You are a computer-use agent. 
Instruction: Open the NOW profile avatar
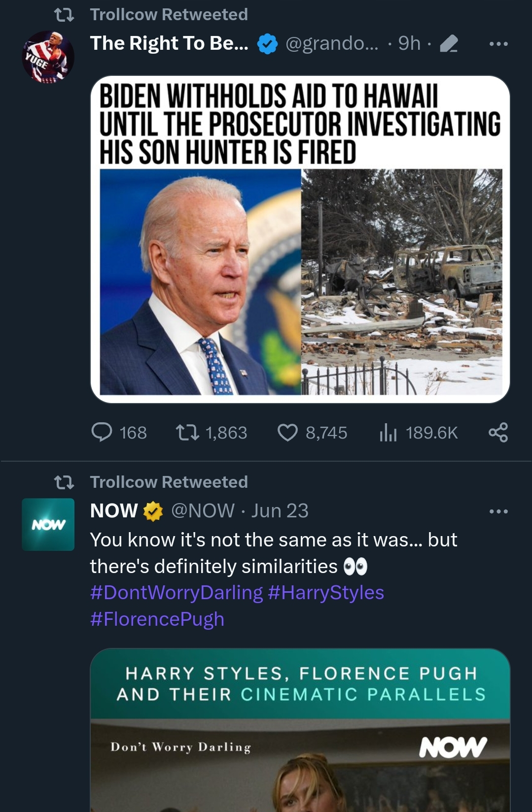pos(48,524)
